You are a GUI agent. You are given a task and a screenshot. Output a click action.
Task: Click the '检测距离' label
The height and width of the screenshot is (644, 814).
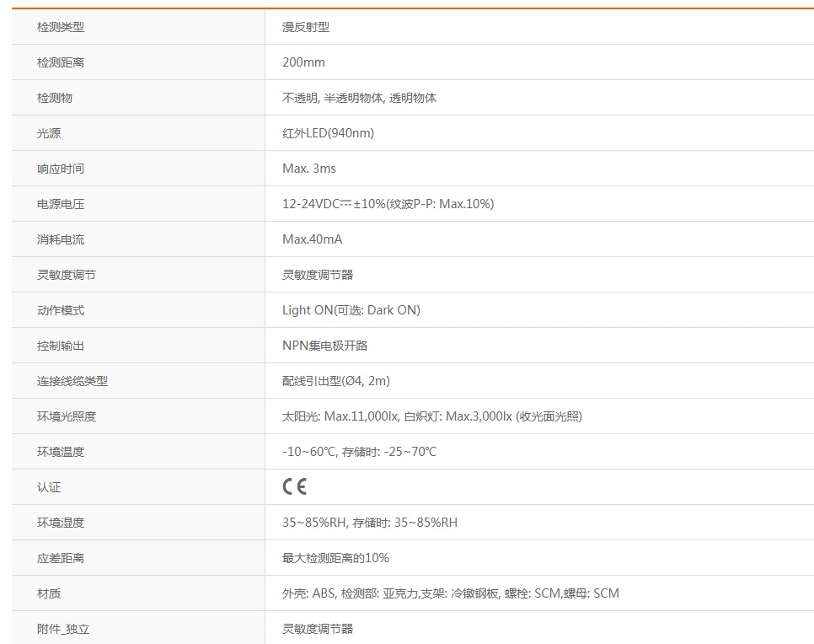click(x=60, y=62)
